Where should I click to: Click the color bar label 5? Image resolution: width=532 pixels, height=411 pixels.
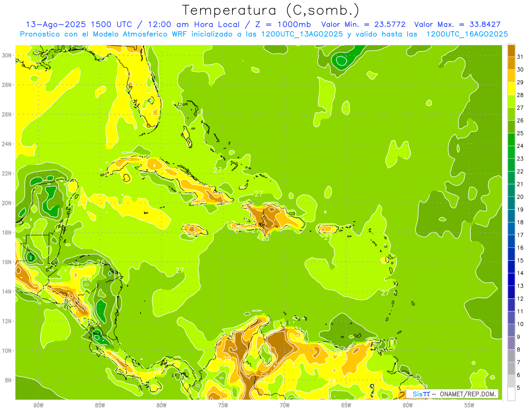[520, 388]
